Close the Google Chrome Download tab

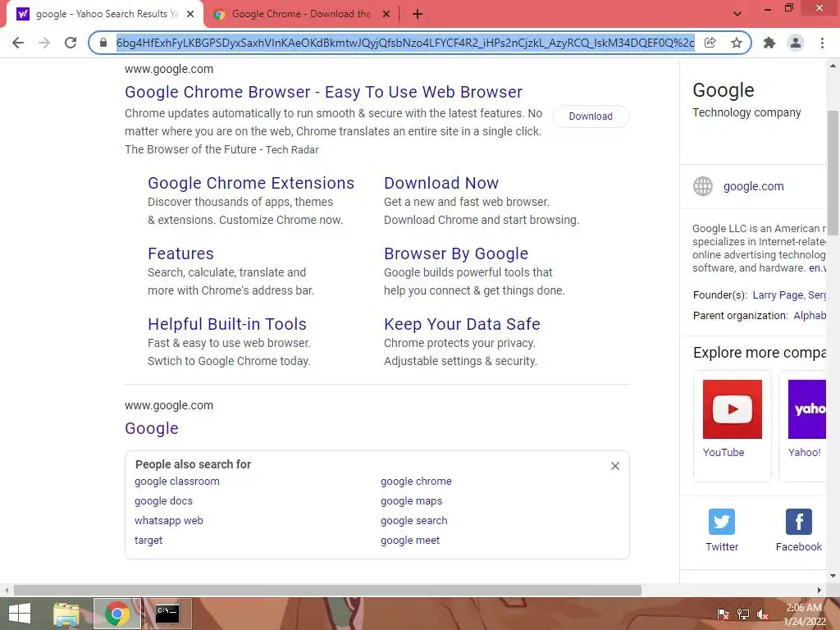click(386, 15)
